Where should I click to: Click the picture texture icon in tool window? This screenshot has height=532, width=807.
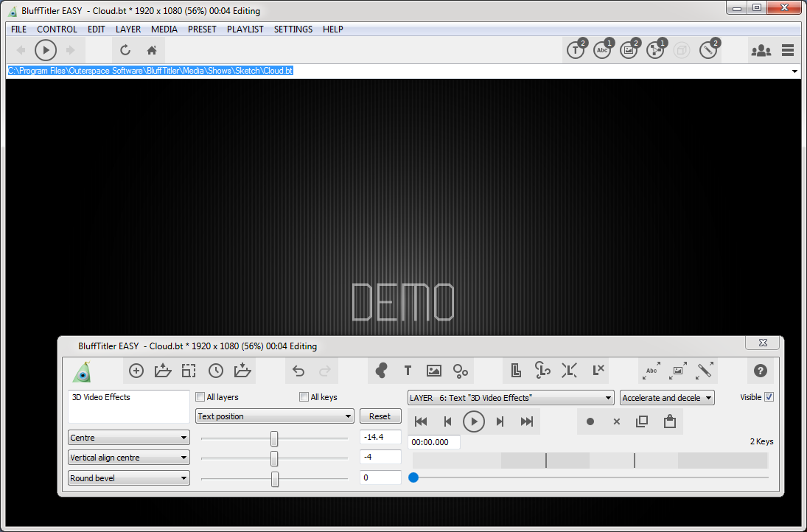tap(434, 371)
